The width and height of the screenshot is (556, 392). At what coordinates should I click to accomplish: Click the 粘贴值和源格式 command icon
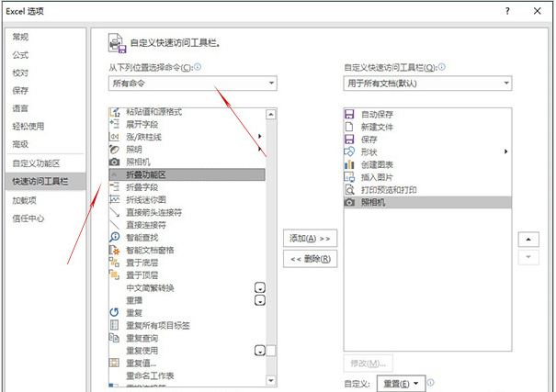115,112
